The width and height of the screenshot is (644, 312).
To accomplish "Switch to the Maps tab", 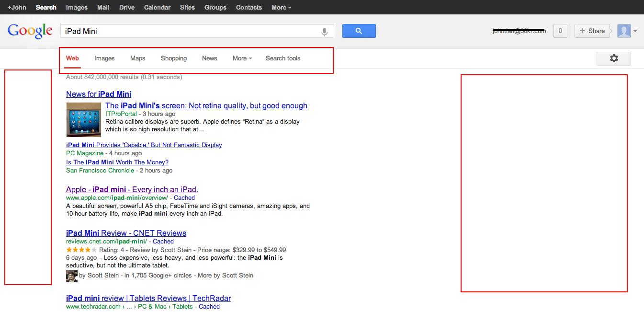I will click(137, 58).
